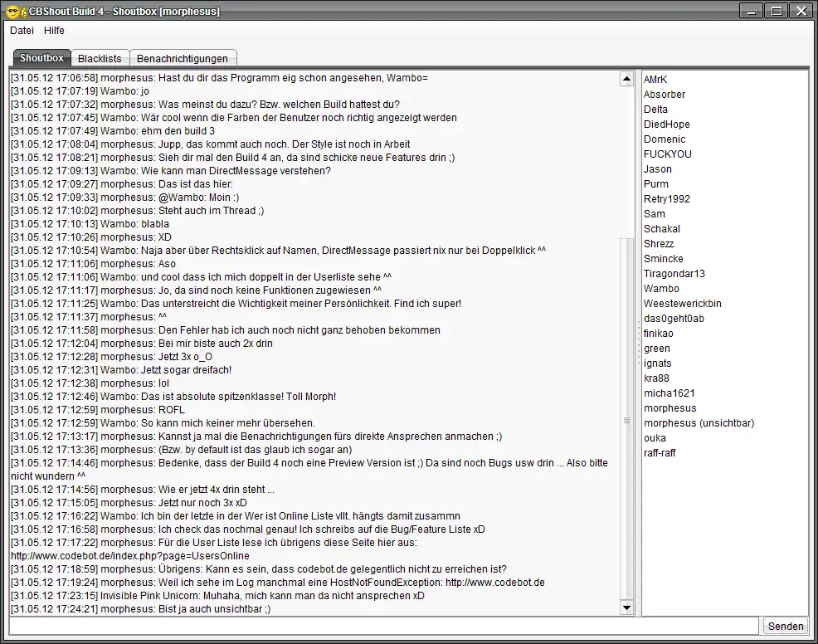
Task: Open the Benachrichtigungen tab
Action: click(x=183, y=58)
